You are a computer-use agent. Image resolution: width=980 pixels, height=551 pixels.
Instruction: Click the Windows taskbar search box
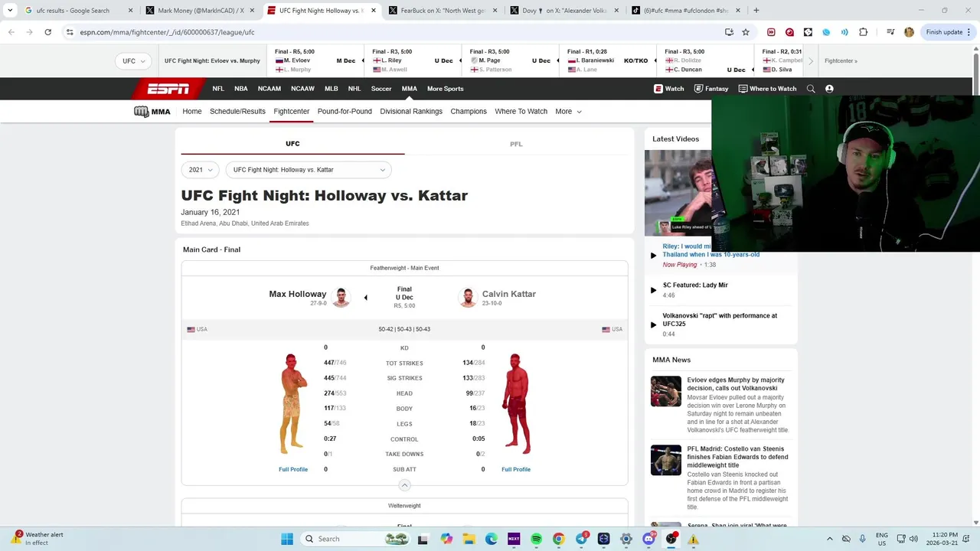coord(356,539)
